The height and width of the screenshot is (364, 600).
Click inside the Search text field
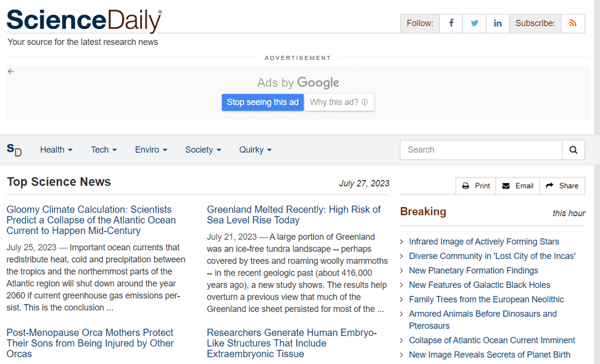[481, 149]
